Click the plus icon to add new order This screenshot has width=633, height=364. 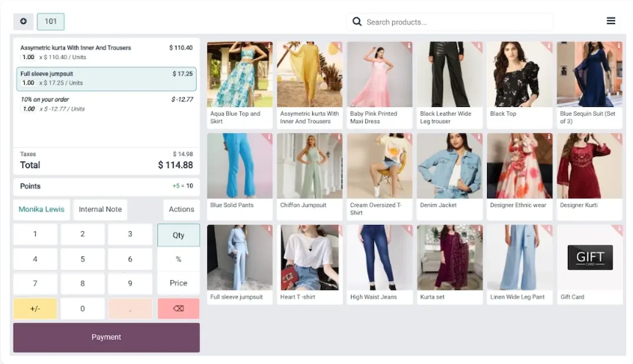(x=23, y=22)
